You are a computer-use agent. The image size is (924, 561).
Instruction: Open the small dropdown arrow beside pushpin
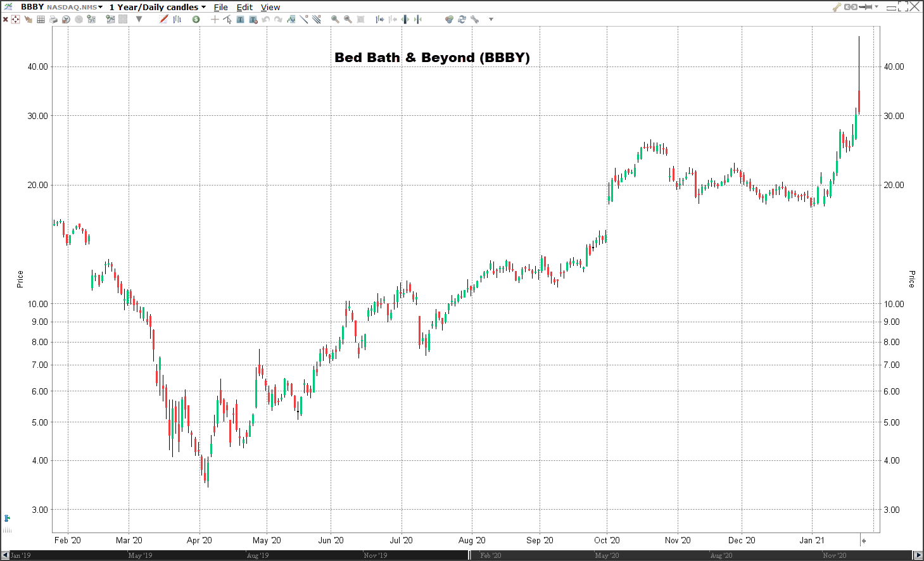coord(877,7)
